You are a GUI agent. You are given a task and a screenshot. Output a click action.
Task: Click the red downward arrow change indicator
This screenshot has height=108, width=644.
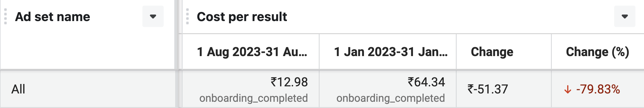tap(567, 89)
